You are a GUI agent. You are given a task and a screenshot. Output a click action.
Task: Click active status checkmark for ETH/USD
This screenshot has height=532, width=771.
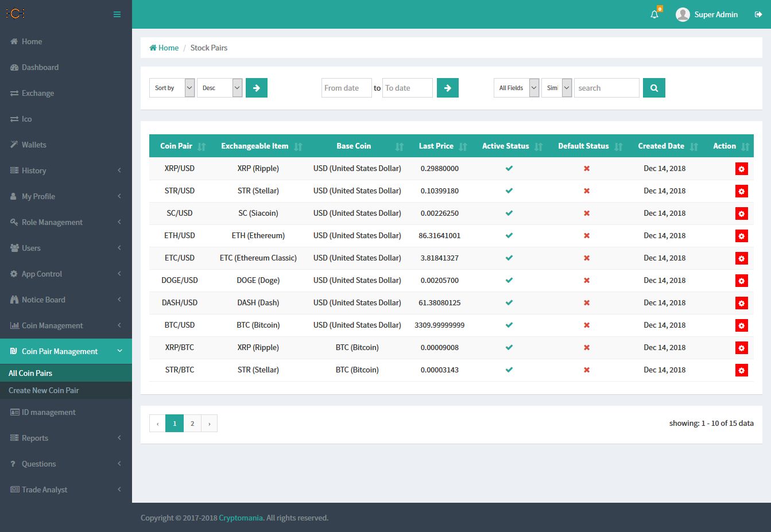(x=509, y=235)
